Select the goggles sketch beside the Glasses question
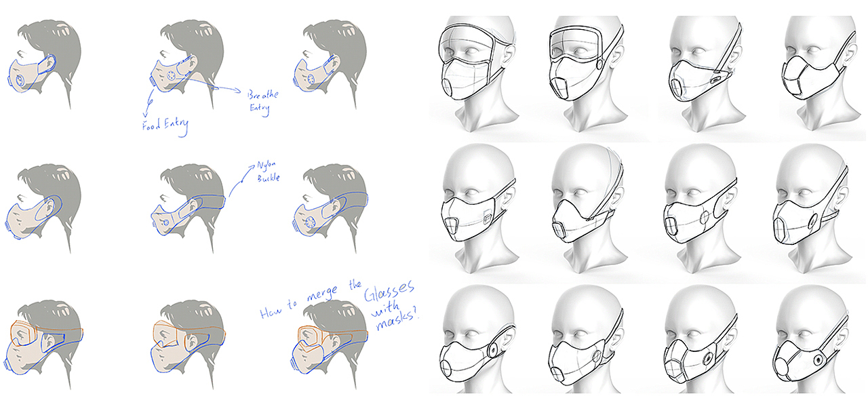Viewport: 868px width, 413px height. pyautogui.click(x=330, y=346)
